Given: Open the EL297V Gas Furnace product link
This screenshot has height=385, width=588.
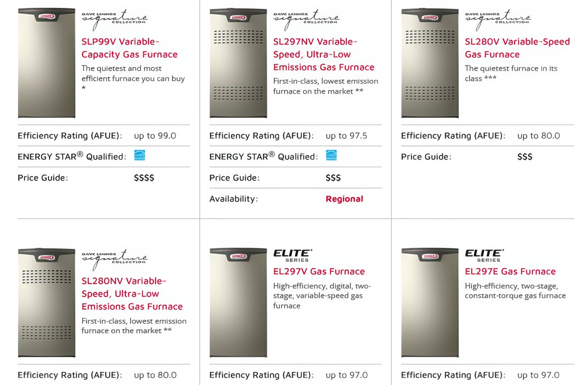Looking at the screenshot, I should [319, 272].
